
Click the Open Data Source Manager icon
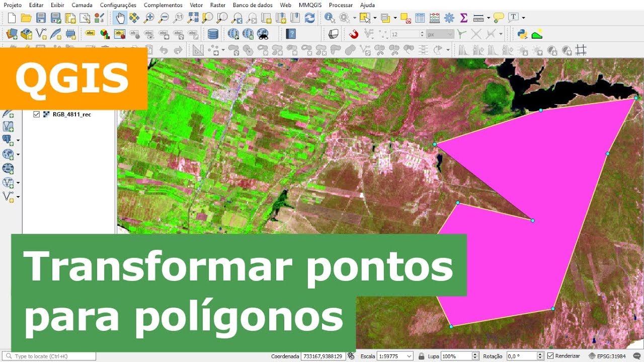(x=12, y=34)
